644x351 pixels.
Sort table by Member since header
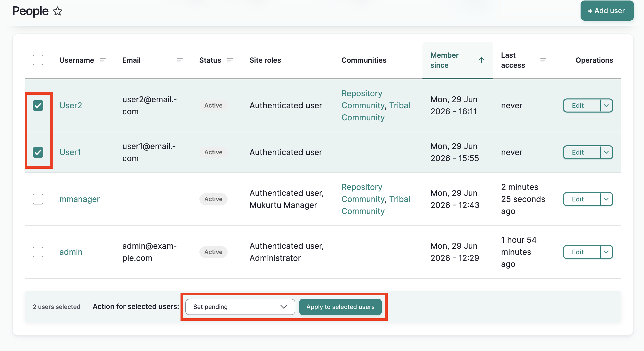coord(445,60)
